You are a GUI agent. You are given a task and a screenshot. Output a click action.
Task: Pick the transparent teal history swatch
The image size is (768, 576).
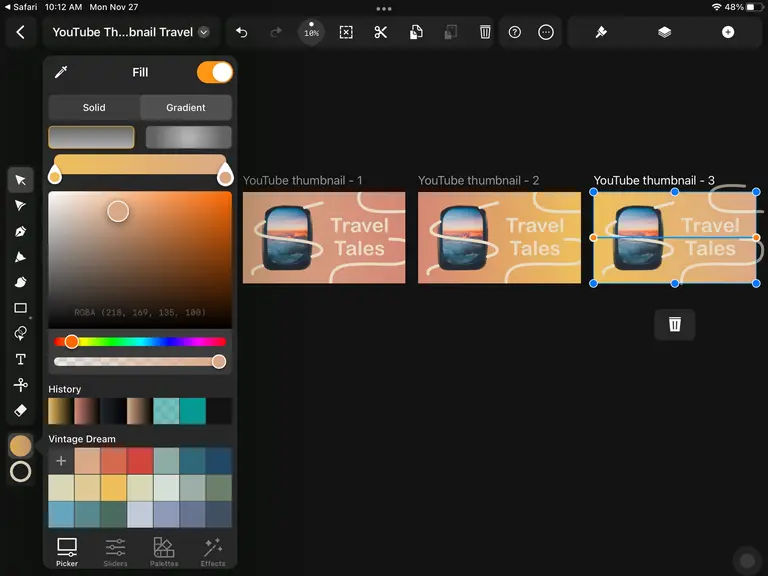(x=166, y=411)
